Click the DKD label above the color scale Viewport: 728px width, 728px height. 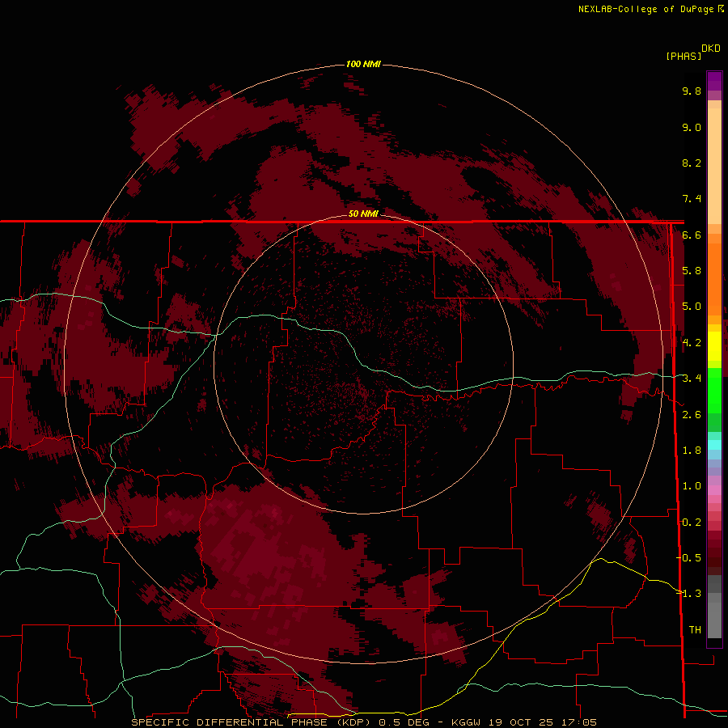point(711,49)
